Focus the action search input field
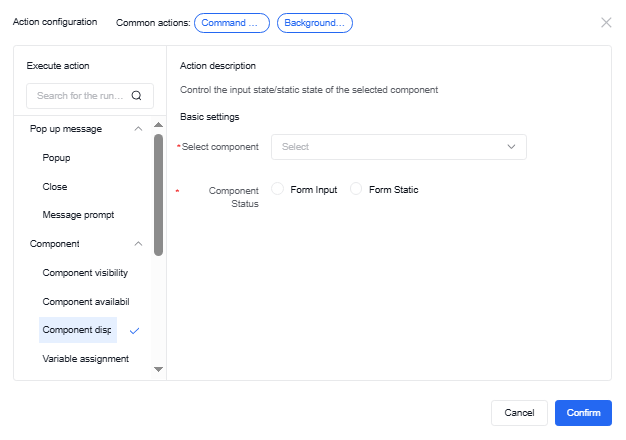The height and width of the screenshot is (440, 626). tap(80, 96)
